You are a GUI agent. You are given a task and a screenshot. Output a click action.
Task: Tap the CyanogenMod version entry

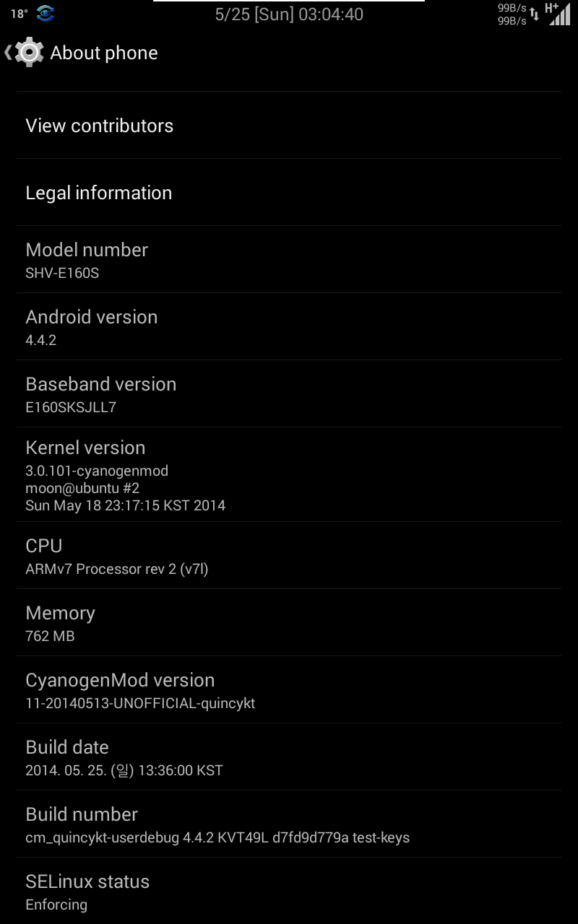coord(289,690)
